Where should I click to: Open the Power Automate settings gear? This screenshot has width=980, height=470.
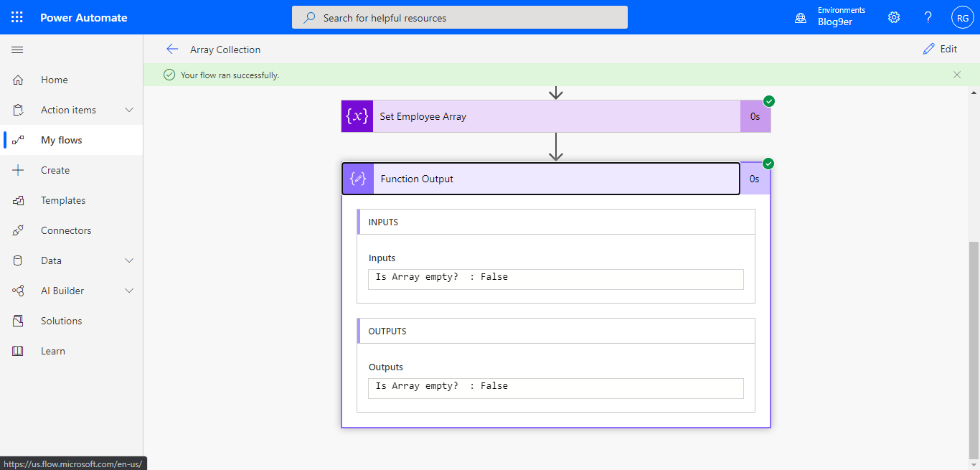(x=893, y=17)
